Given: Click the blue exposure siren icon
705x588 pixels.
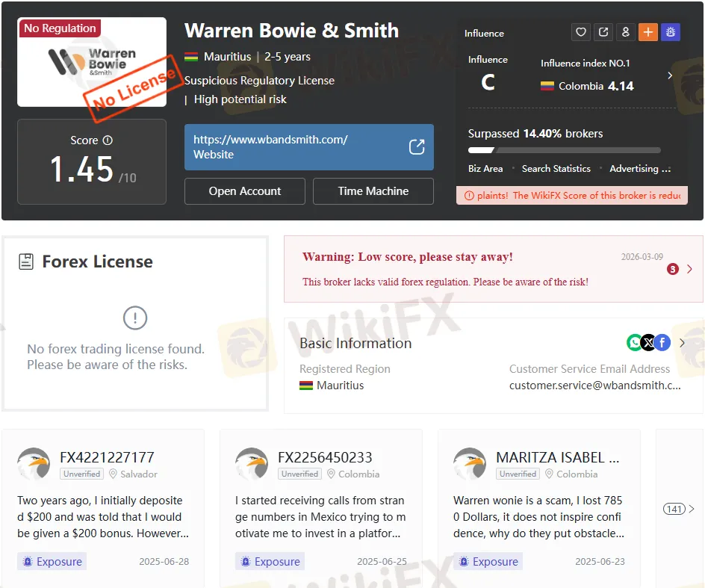Looking at the screenshot, I should tap(671, 32).
